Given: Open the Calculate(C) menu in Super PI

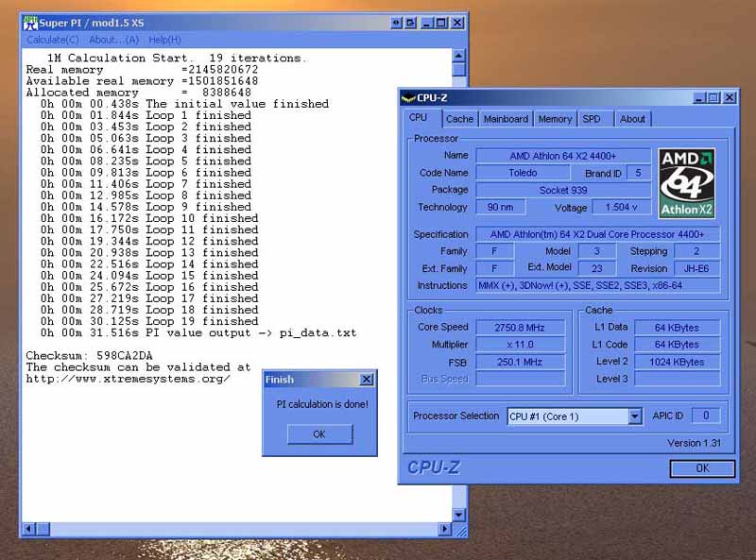Looking at the screenshot, I should (53, 40).
